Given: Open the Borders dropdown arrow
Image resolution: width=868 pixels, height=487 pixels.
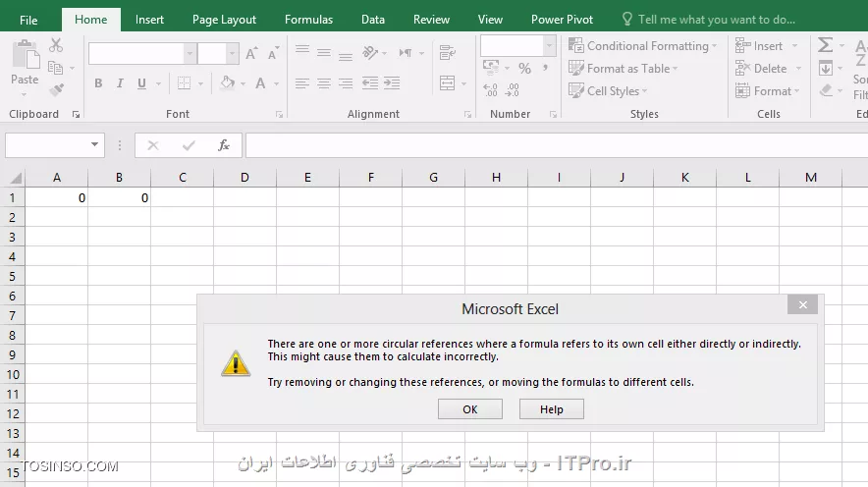Looking at the screenshot, I should [x=200, y=83].
